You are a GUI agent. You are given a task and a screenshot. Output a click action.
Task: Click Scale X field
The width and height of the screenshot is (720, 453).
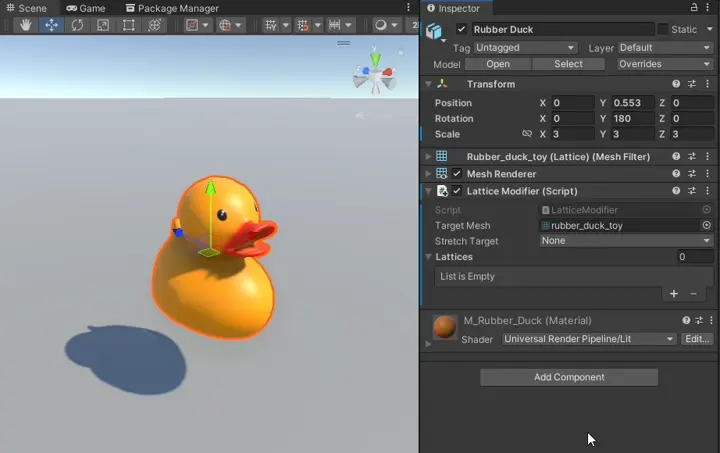coord(573,134)
